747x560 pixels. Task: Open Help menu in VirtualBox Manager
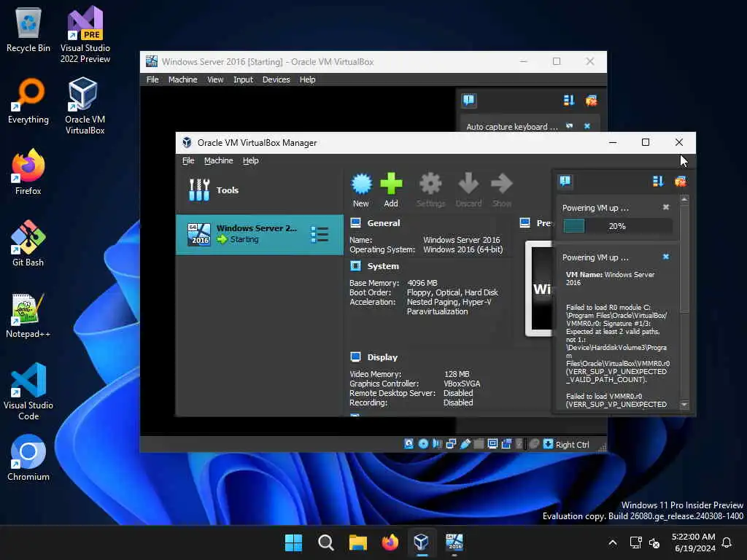coord(251,160)
